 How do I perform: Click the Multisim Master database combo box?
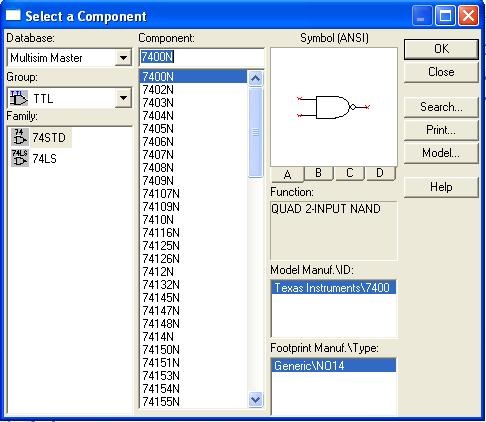click(x=69, y=58)
